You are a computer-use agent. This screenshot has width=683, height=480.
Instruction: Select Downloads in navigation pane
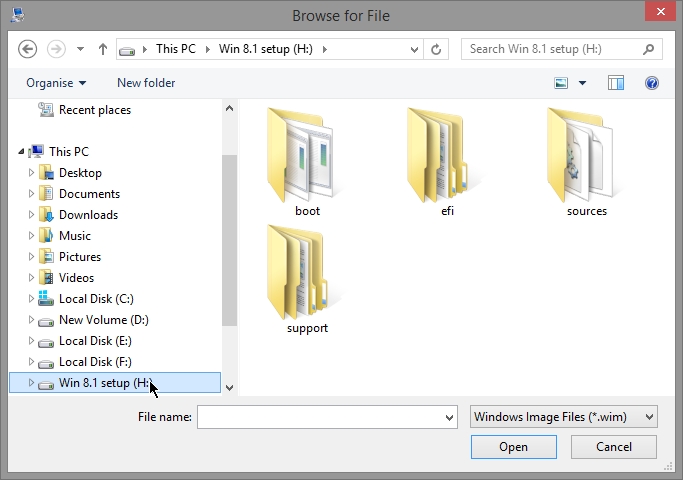pyautogui.click(x=88, y=215)
